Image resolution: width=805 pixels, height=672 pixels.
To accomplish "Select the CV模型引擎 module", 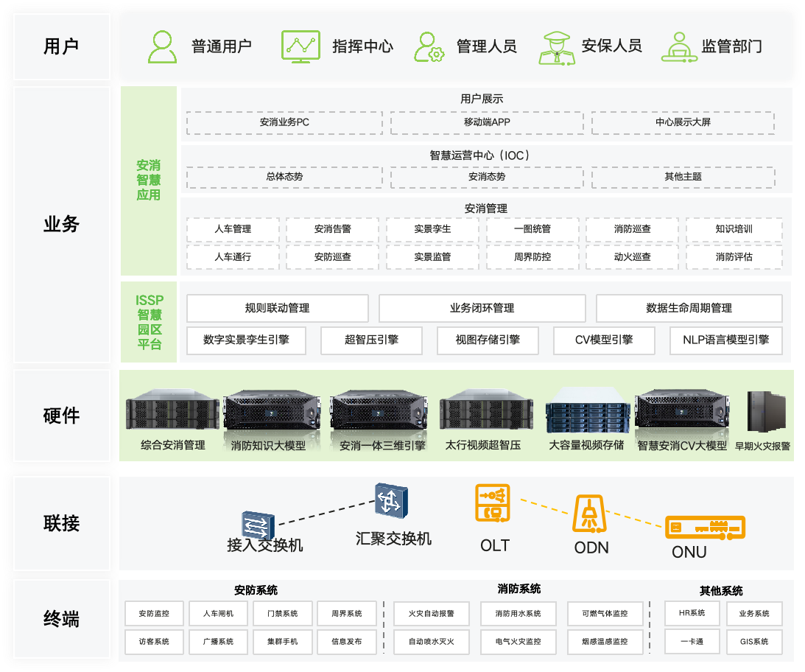I will coord(604,340).
